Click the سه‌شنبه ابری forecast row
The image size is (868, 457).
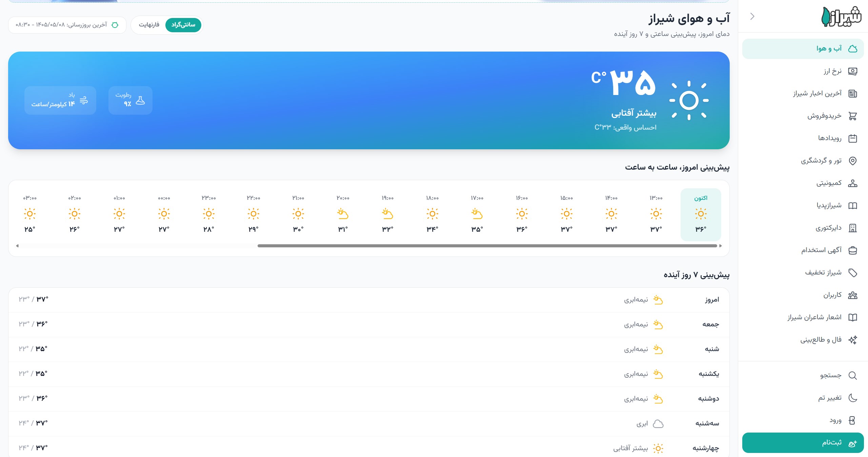[369, 424]
